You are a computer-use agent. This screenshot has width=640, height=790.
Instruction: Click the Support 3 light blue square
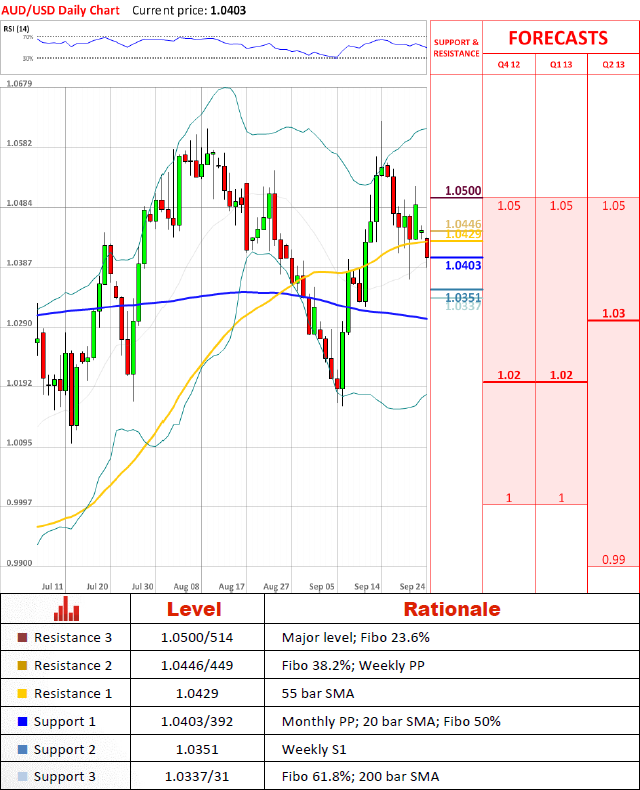(x=23, y=777)
